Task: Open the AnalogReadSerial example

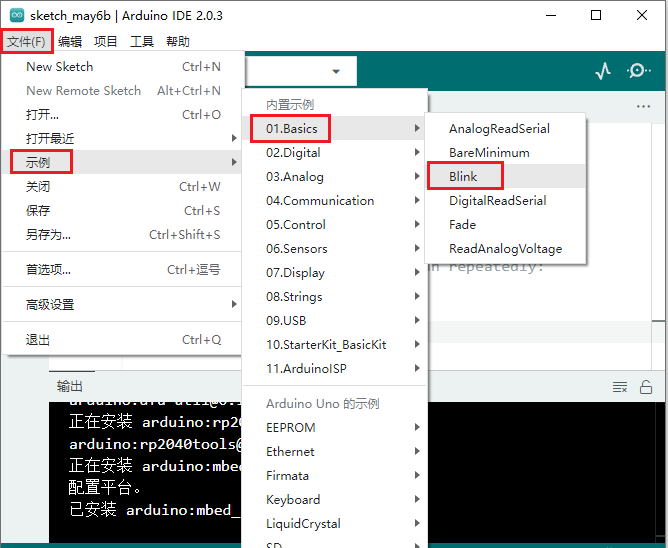Action: (x=506, y=128)
